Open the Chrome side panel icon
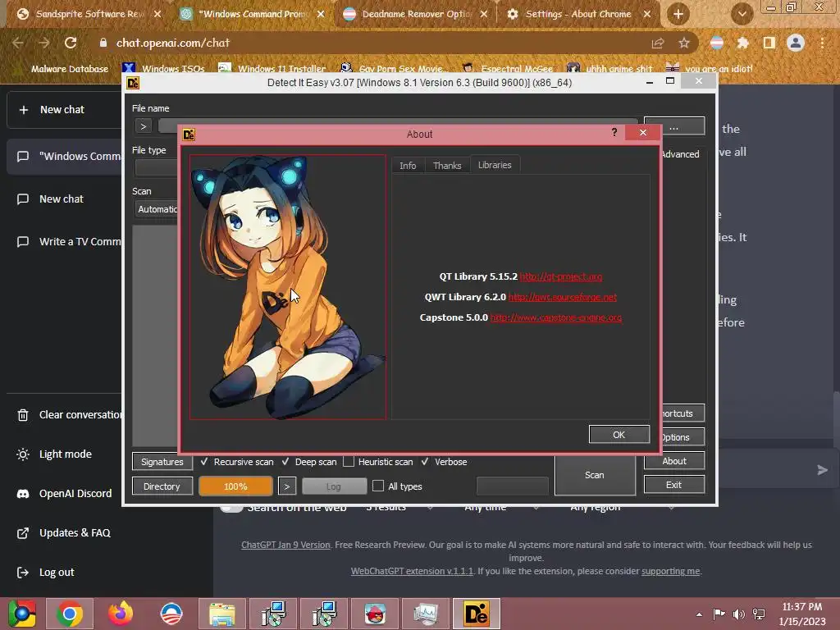This screenshot has height=630, width=840. (x=769, y=43)
